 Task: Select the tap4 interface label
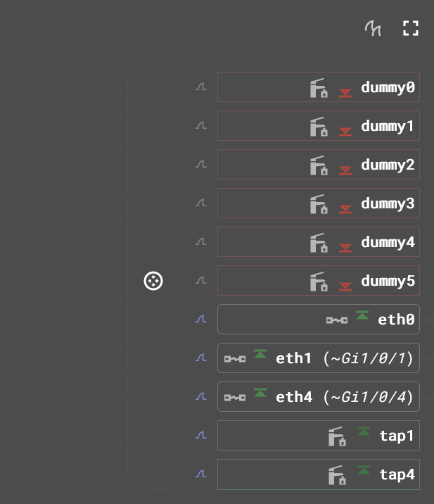point(397,474)
